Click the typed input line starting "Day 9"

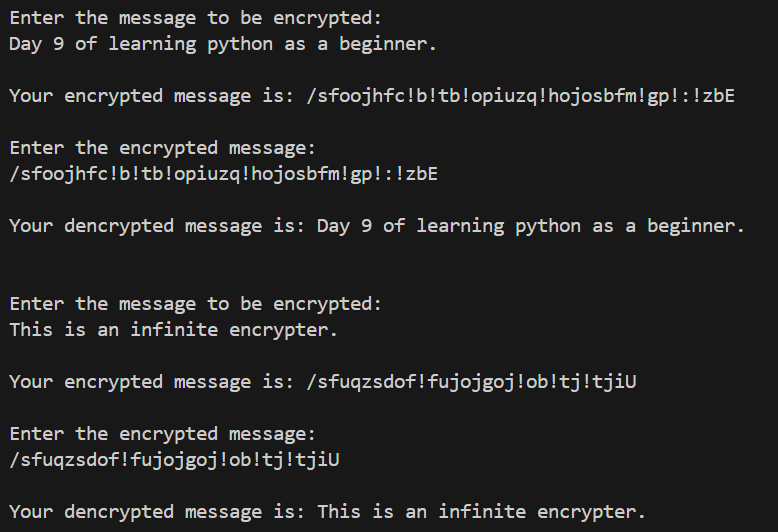223,44
